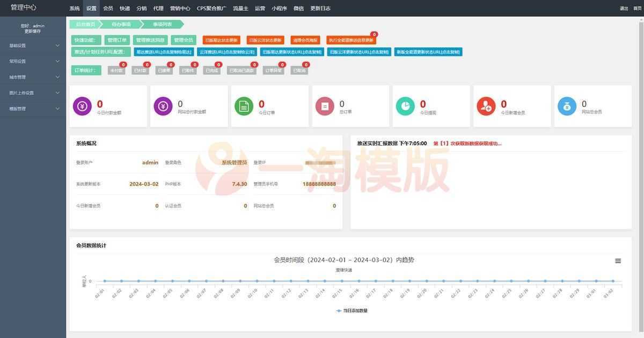
Task: Click the purple yen icon for 今日付款金额
Action: coord(82,106)
